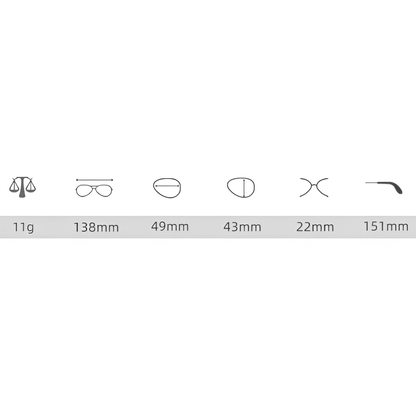The width and height of the screenshot is (416, 416).
Task: Click the vertical arrow inside the lens
Action: pyautogui.click(x=244, y=188)
